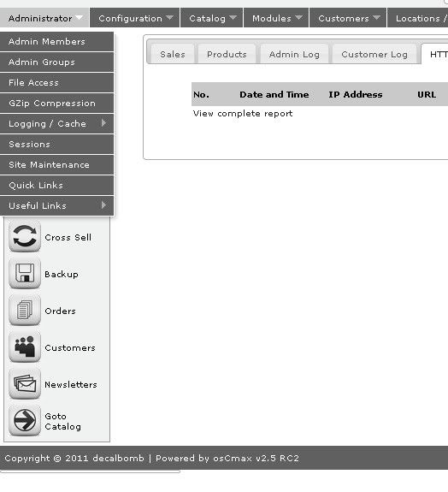Click the Newsletters text link in the sidebar
448x492 pixels.
coord(71,384)
